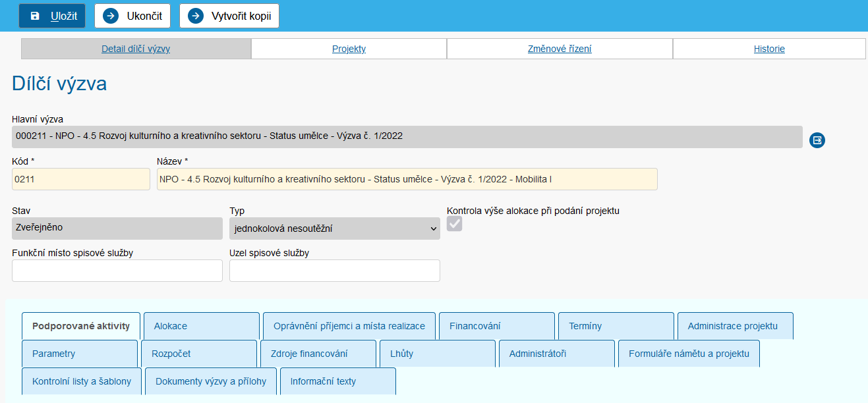Click into the Kód input field
868x403 pixels.
tap(81, 179)
